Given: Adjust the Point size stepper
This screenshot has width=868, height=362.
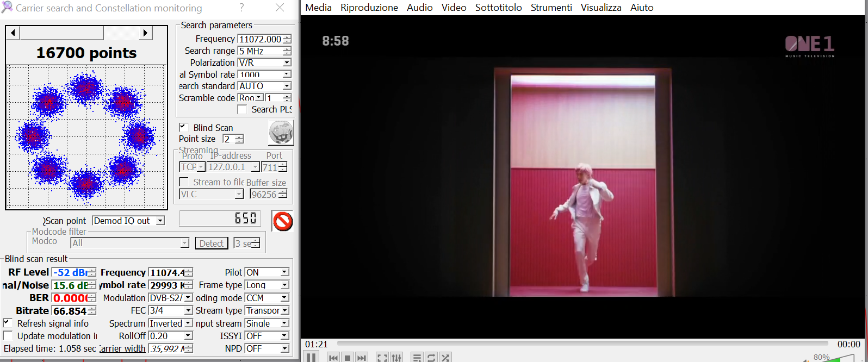Looking at the screenshot, I should (239, 139).
